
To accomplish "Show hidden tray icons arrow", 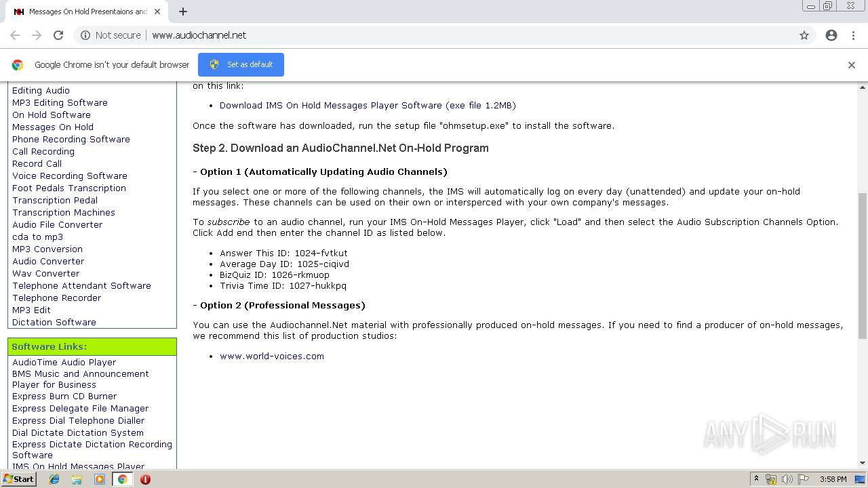I will tap(756, 479).
